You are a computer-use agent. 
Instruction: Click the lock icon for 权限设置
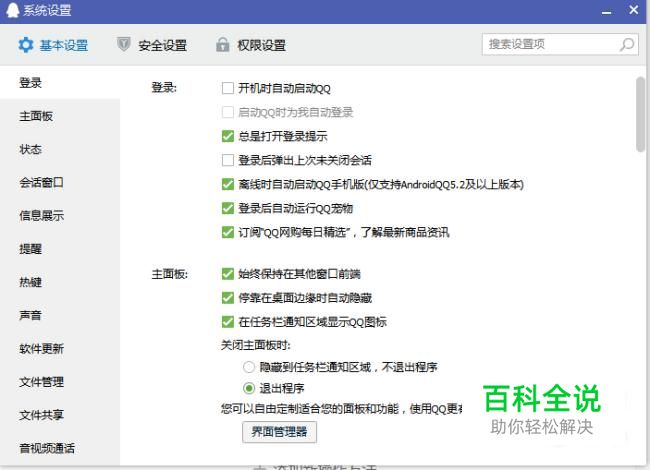coord(222,45)
